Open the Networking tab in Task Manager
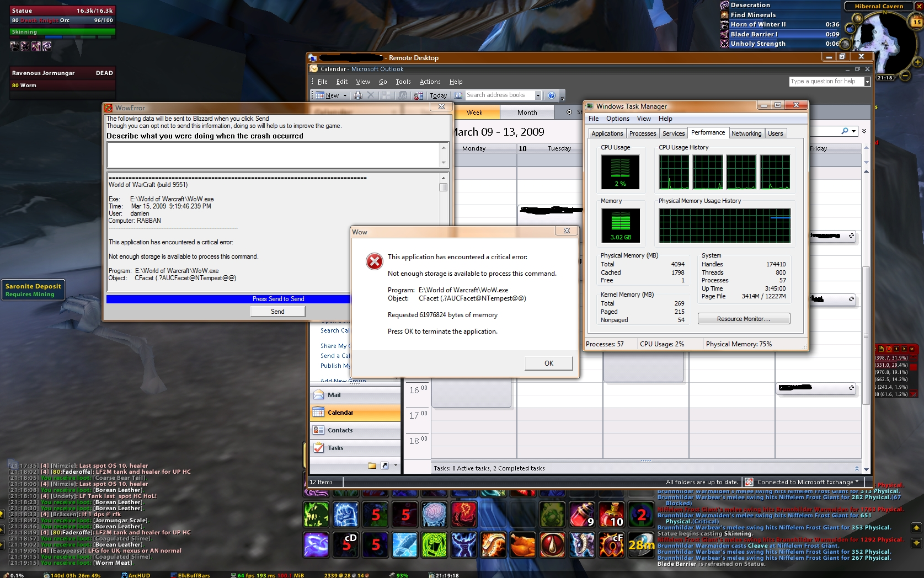The image size is (924, 578). pos(746,133)
